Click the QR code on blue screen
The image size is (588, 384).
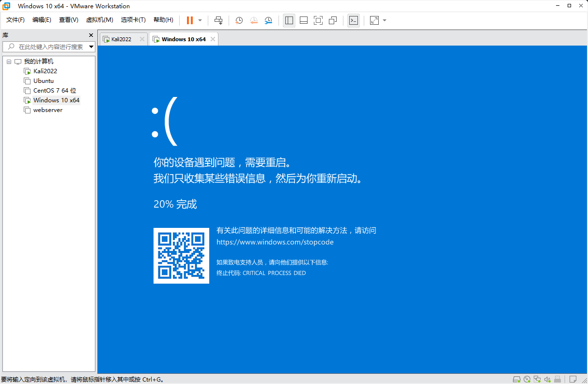[181, 256]
